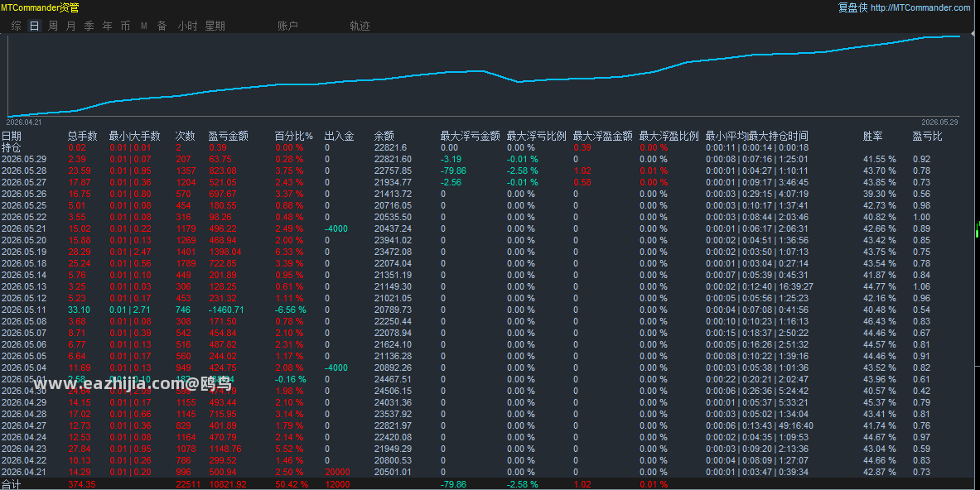Open the 账户 account tab
Viewport: 980px width, 490px height.
pos(288,26)
